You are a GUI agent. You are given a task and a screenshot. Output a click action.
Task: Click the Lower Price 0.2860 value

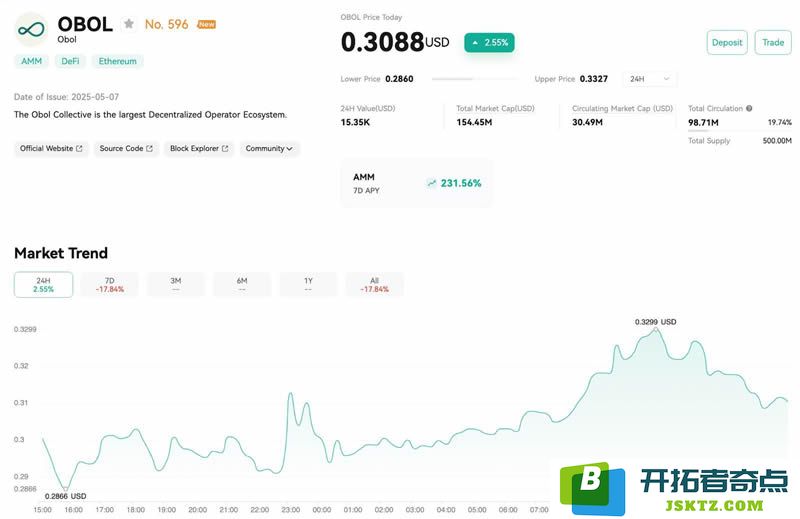pos(399,79)
